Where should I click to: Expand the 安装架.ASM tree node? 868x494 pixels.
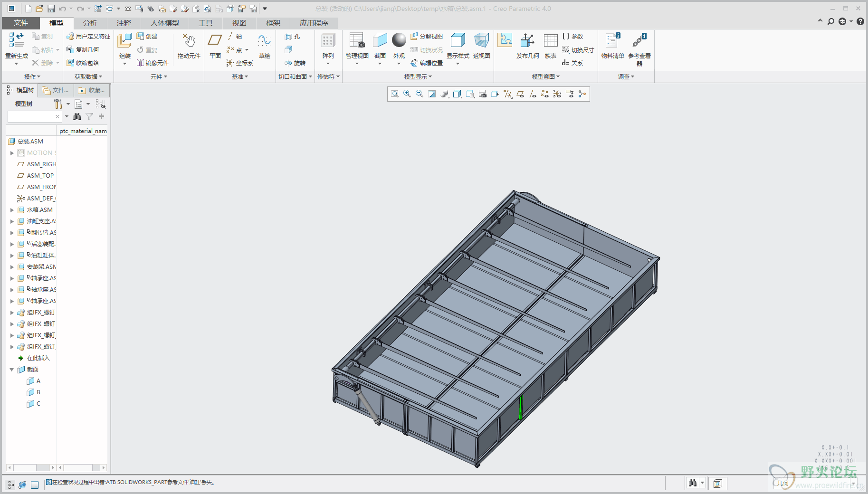(12, 267)
